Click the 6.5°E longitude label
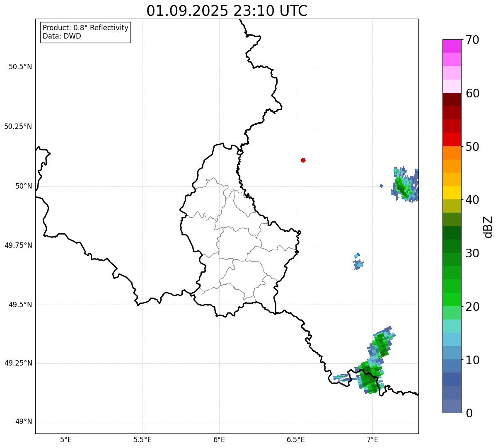Screen dimensions: 498x448 tap(296, 440)
